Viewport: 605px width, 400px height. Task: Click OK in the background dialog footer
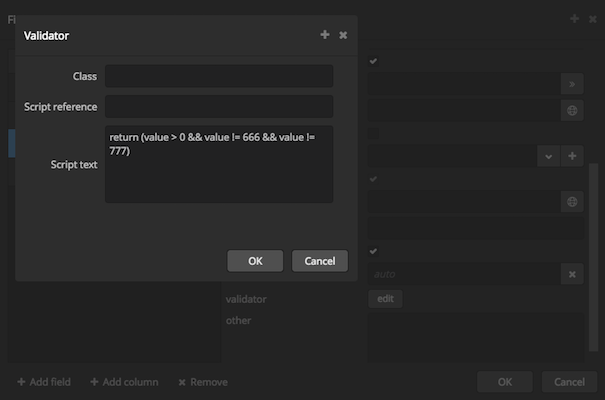(x=505, y=382)
